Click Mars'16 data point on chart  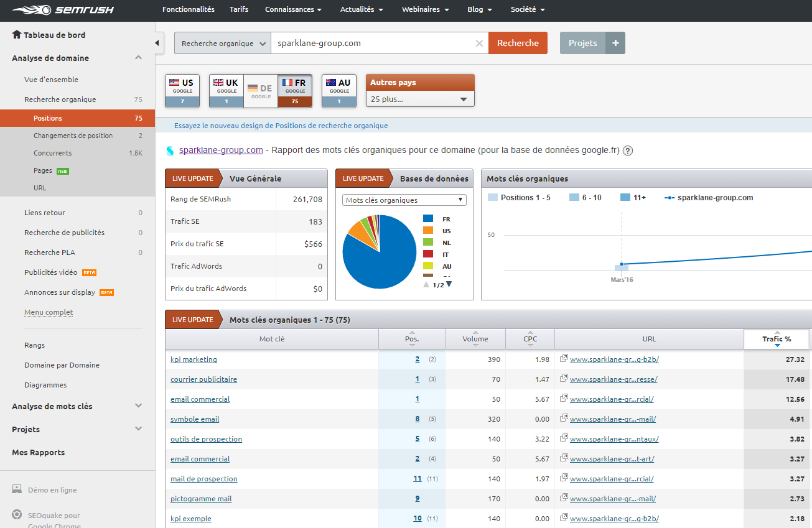click(x=621, y=264)
